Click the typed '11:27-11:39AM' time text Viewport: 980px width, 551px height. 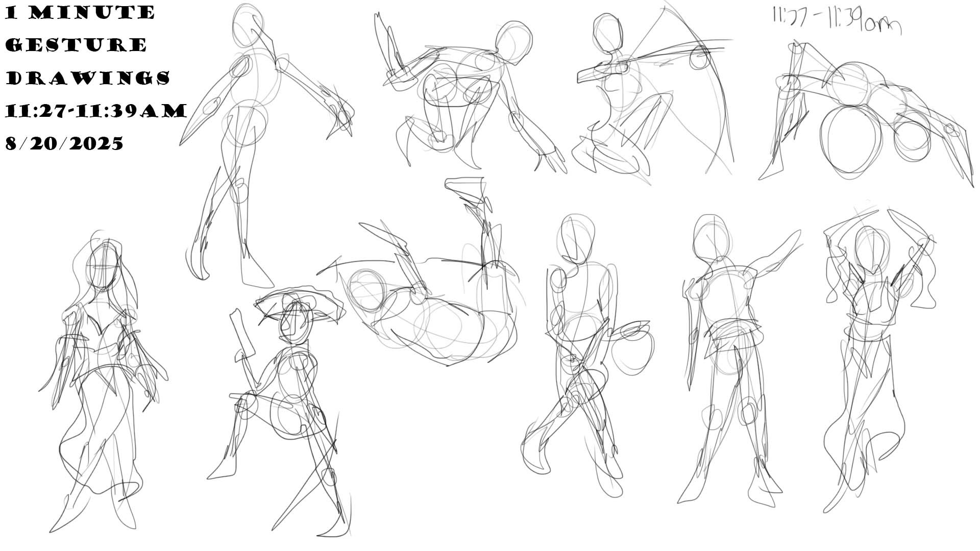point(96,111)
